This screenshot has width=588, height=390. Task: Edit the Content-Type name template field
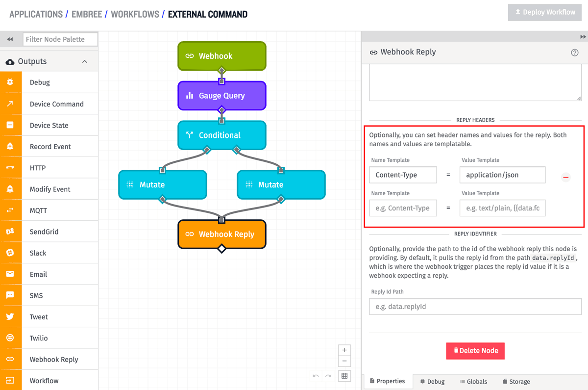(403, 175)
